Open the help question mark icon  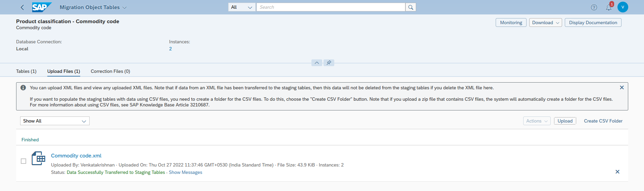click(594, 7)
